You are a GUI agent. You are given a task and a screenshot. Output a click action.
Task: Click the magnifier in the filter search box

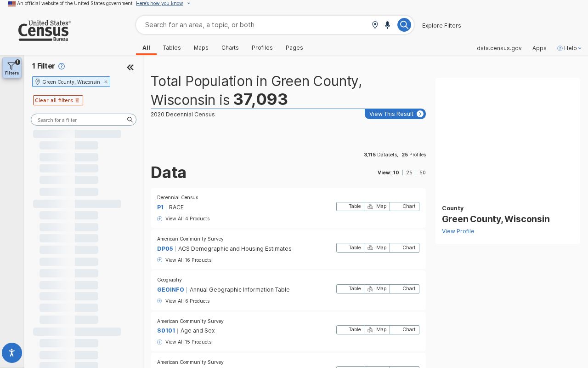pos(130,120)
